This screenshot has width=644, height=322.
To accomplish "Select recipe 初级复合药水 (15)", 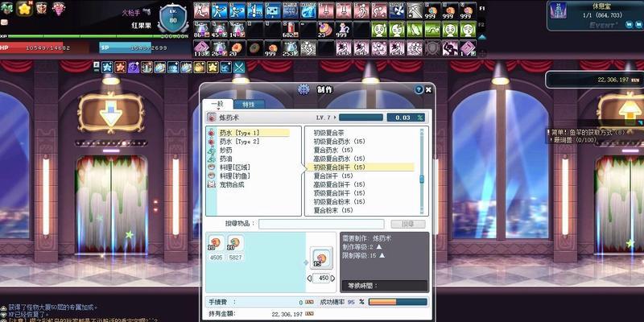I will [339, 142].
